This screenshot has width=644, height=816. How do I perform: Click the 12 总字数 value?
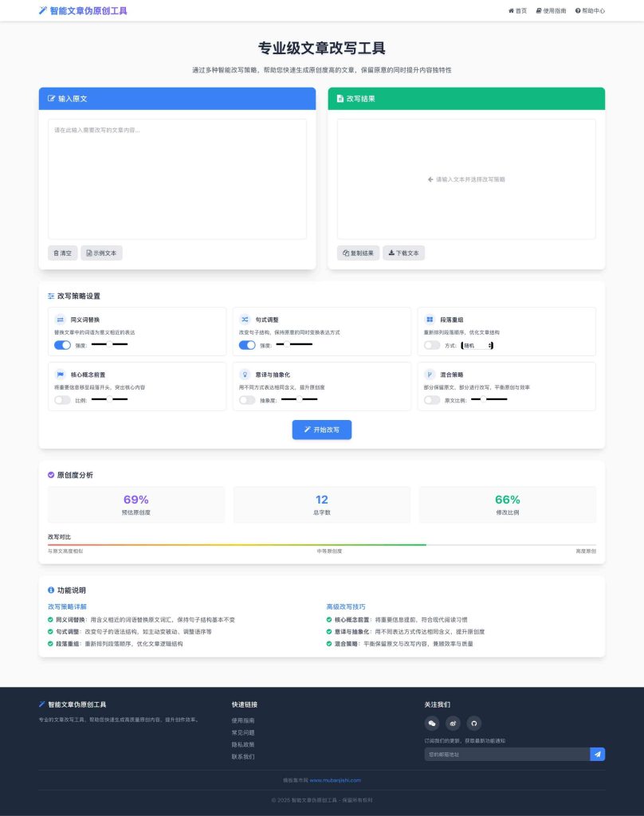[322, 500]
